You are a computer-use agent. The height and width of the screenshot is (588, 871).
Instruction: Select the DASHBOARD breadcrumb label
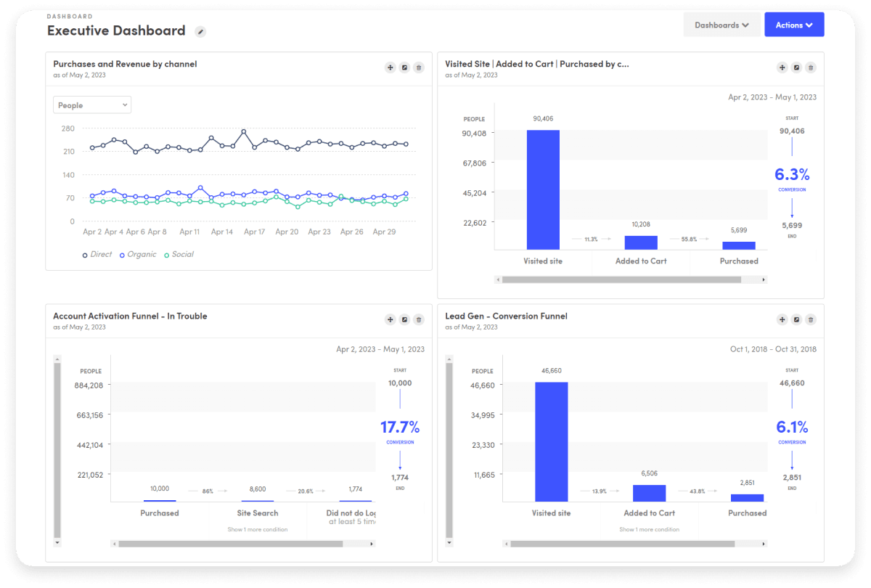click(x=68, y=16)
